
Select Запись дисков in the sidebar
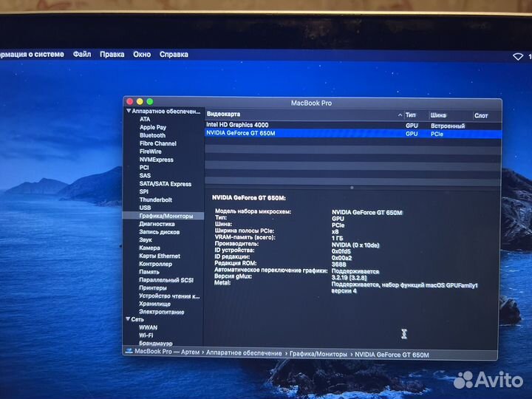(x=159, y=232)
